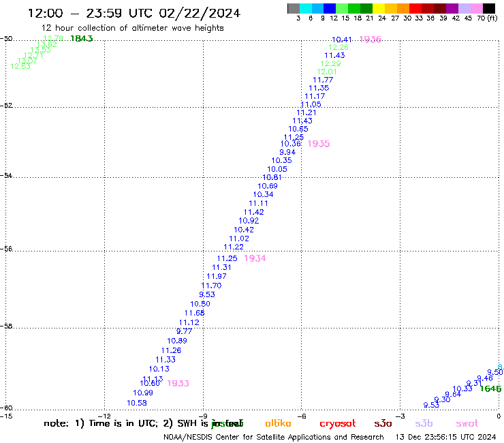This screenshot has width=504, height=443.
Task: Click the pink time stamp '1936'
Action: click(370, 40)
